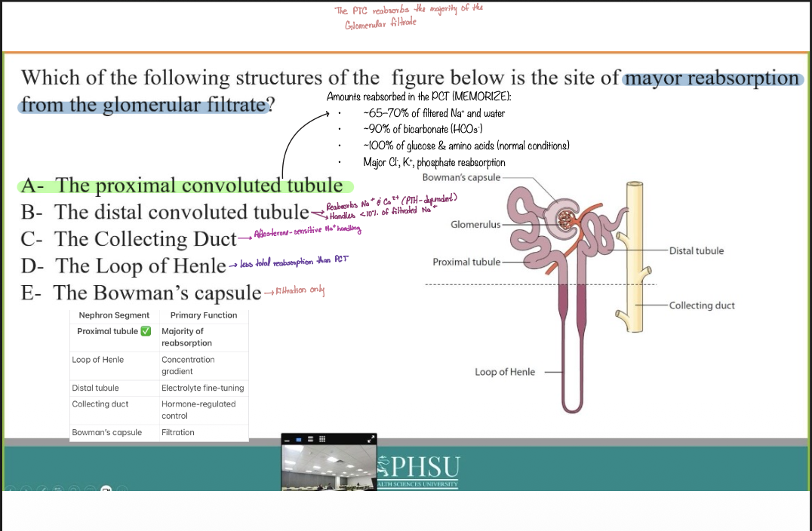812x531 pixels.
Task: Select answer E, The Bowman's capsule
Action: (x=141, y=293)
